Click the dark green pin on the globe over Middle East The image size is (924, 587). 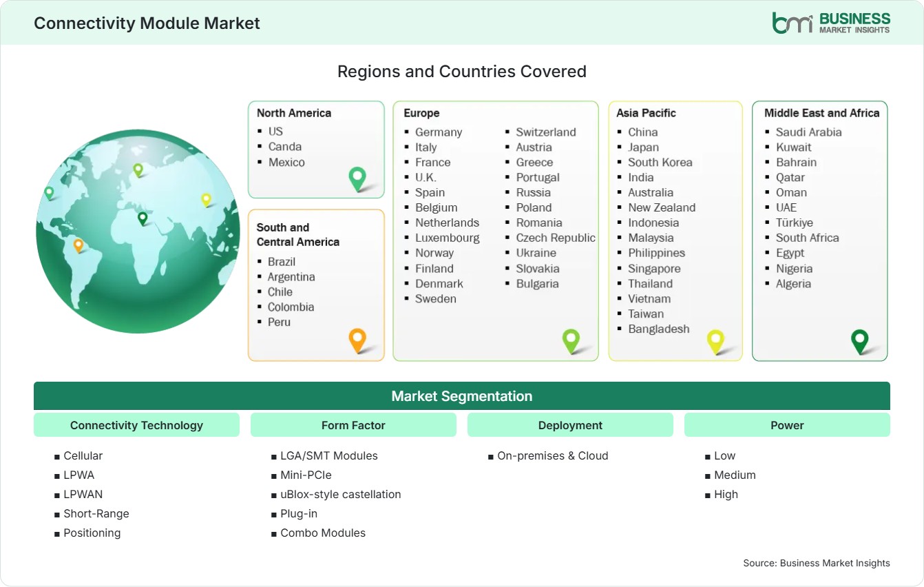tap(143, 218)
